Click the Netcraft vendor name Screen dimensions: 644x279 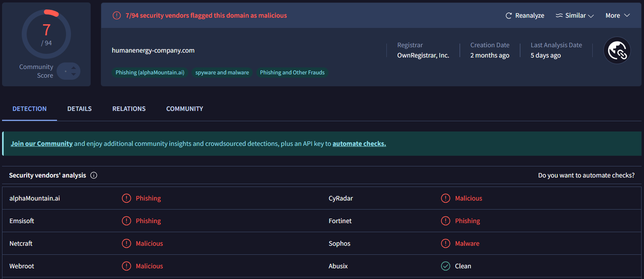pyautogui.click(x=21, y=244)
